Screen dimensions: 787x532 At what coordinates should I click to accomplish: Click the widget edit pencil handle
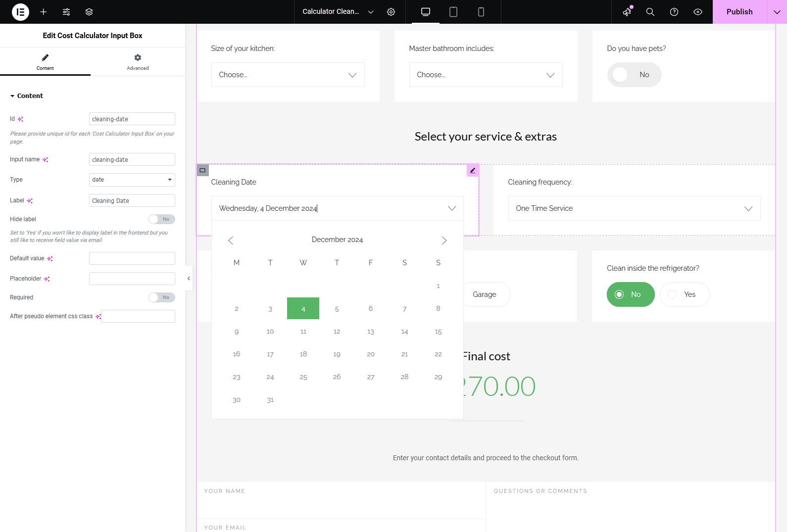click(473, 170)
